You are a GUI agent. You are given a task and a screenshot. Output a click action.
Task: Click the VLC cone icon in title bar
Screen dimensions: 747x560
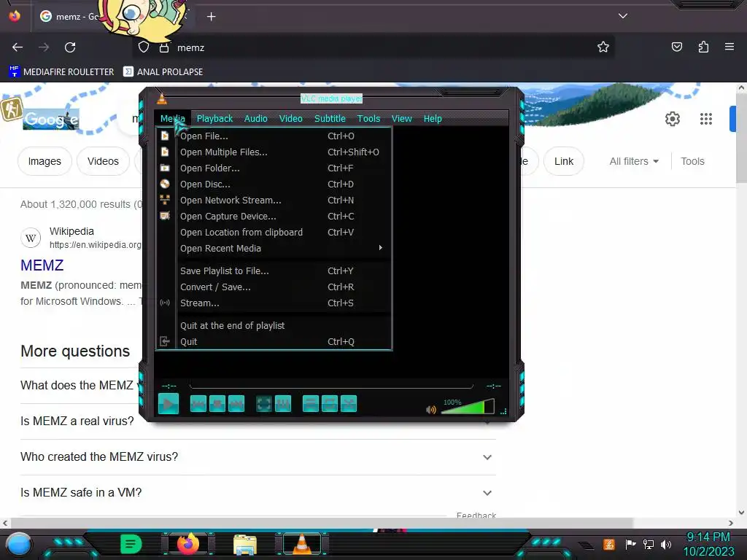[162, 98]
